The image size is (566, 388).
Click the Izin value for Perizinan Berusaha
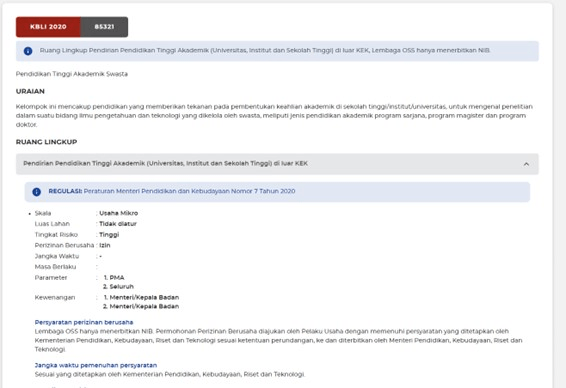[105, 245]
